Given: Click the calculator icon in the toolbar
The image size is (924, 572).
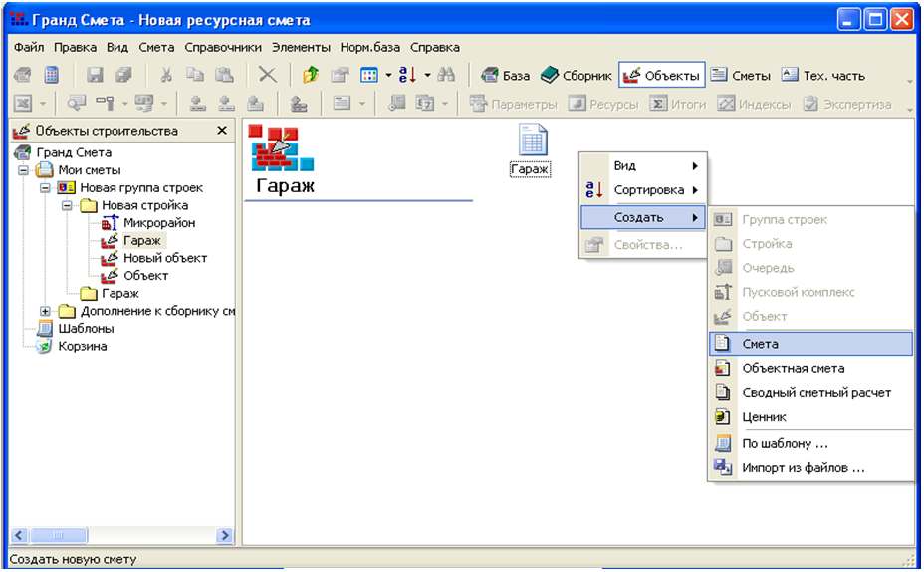Looking at the screenshot, I should (x=51, y=75).
